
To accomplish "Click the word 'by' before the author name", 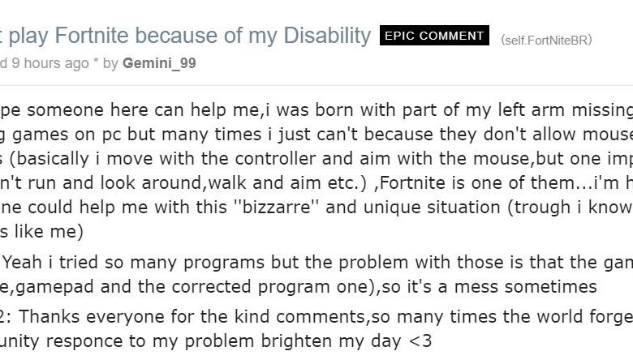I will tap(110, 63).
